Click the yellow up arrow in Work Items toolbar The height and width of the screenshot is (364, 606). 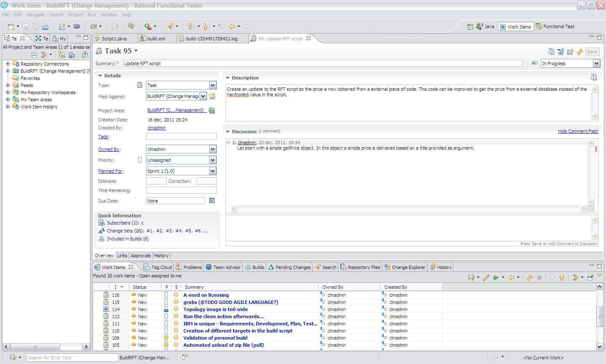562,277
